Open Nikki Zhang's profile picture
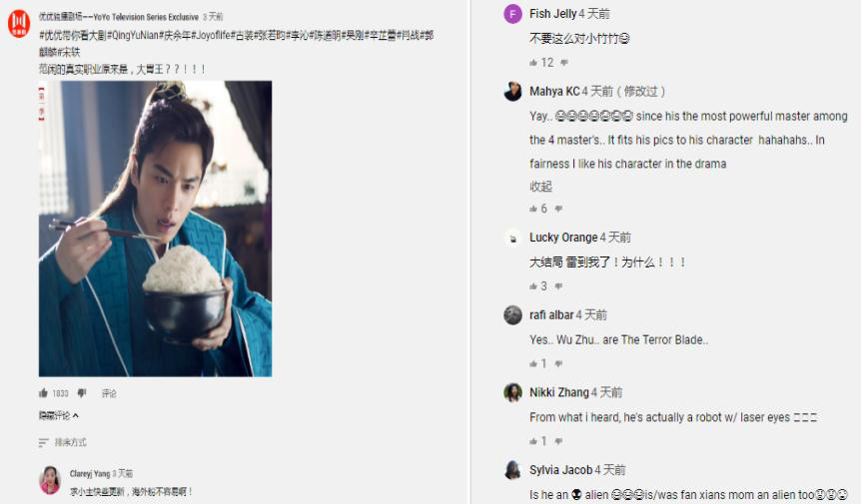 [x=512, y=392]
